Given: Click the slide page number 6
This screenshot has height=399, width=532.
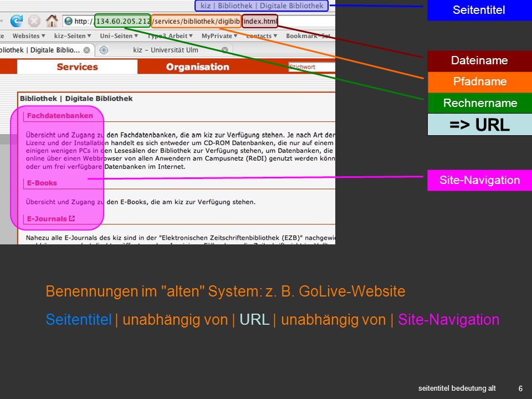Looking at the screenshot, I should click(x=520, y=388).
